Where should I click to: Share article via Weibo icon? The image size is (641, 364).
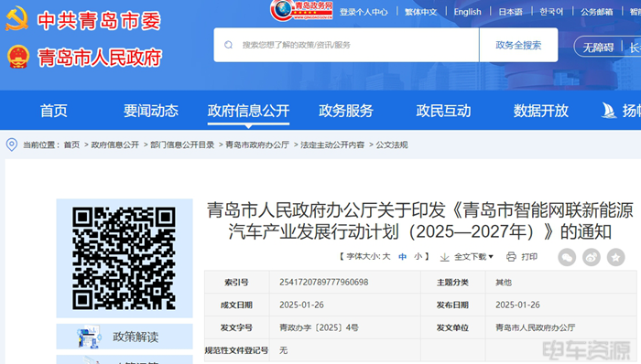pos(592,257)
